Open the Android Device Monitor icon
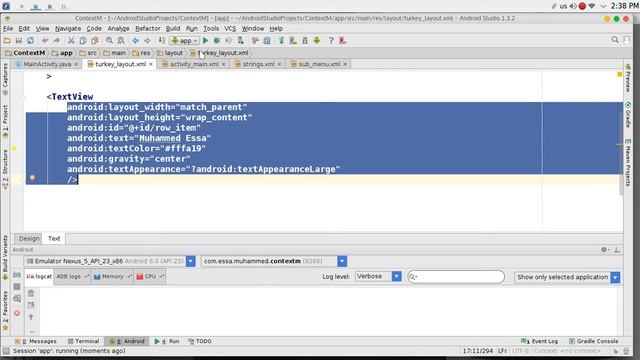The height and width of the screenshot is (360, 640). (317, 40)
